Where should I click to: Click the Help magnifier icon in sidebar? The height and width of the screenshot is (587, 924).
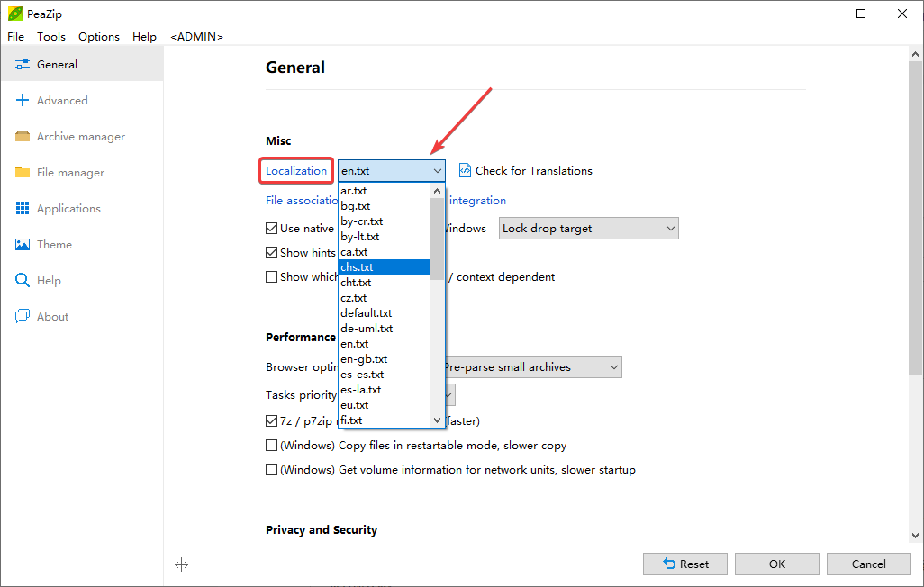click(23, 281)
